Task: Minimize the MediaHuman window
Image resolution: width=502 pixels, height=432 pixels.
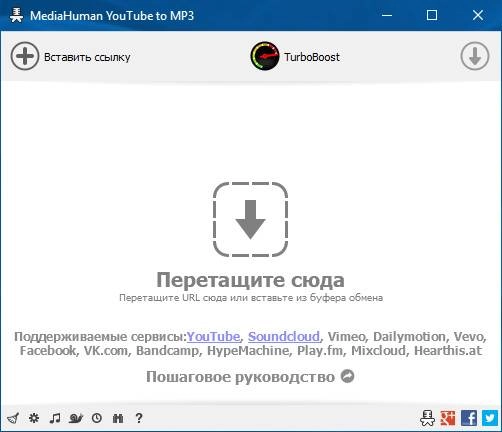Action: (387, 15)
